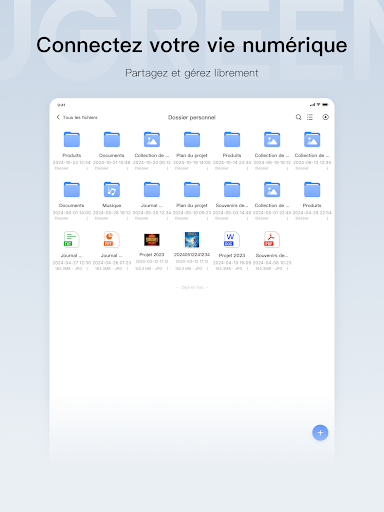The height and width of the screenshot is (512, 384).
Task: Open Produits folder dated 2024-04-28
Action: 312,190
